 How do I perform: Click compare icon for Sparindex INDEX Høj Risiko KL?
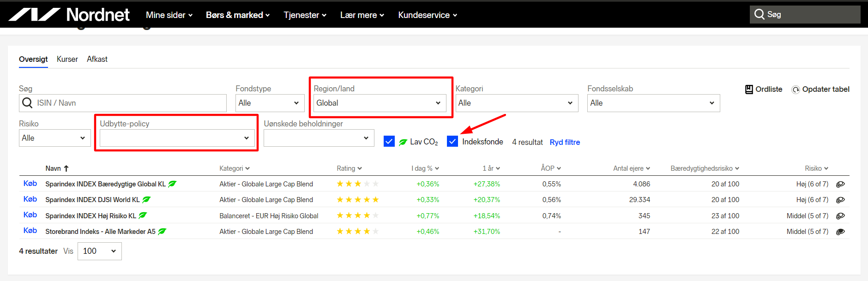point(841,215)
